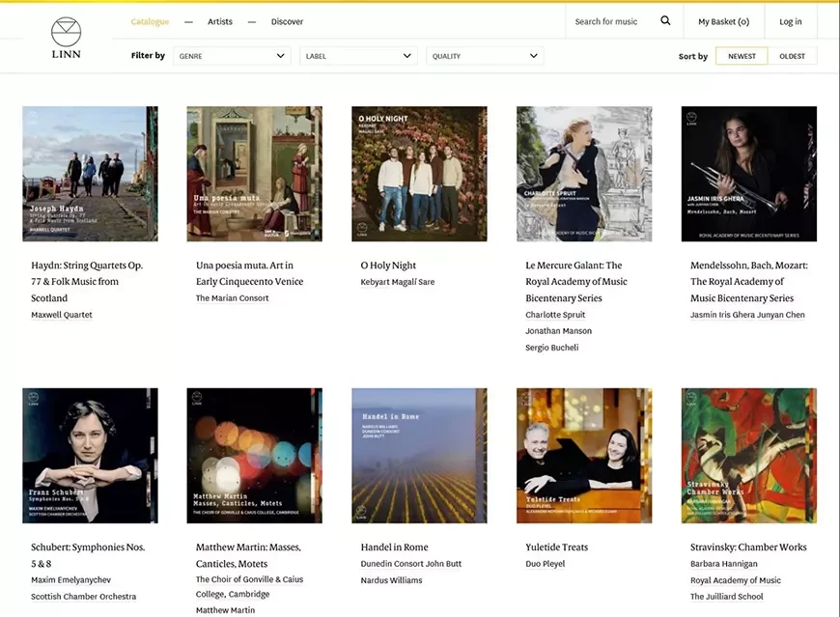Switch sorting to Oldest

[x=792, y=56]
